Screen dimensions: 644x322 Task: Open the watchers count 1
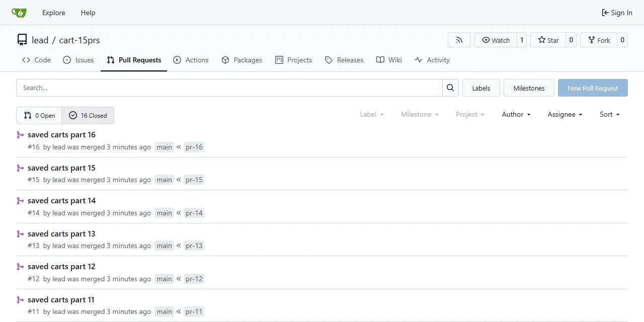[x=522, y=40]
